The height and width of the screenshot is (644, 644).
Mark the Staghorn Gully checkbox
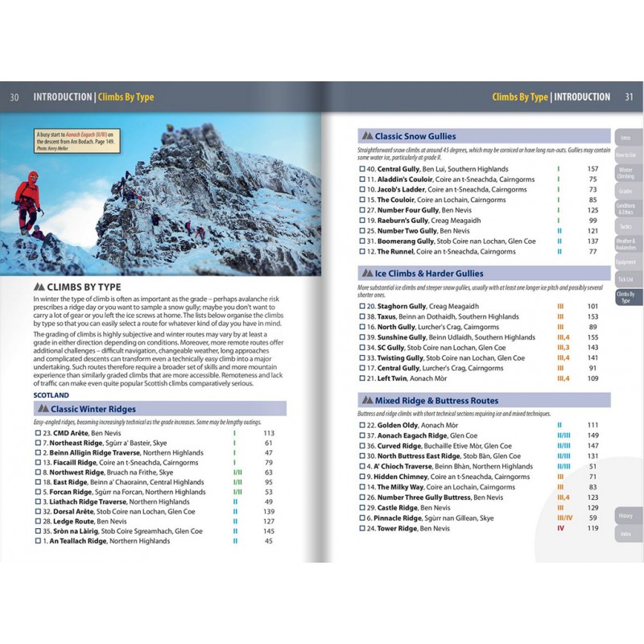click(361, 307)
